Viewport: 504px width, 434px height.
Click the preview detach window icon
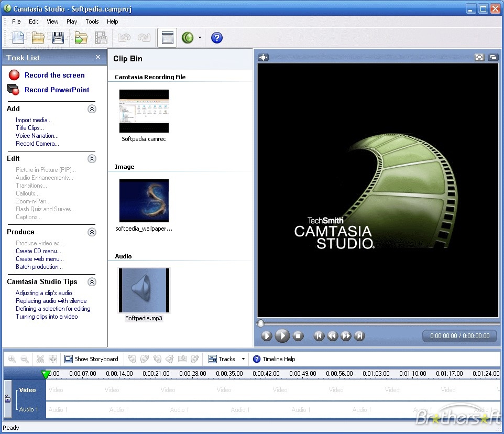tap(493, 58)
